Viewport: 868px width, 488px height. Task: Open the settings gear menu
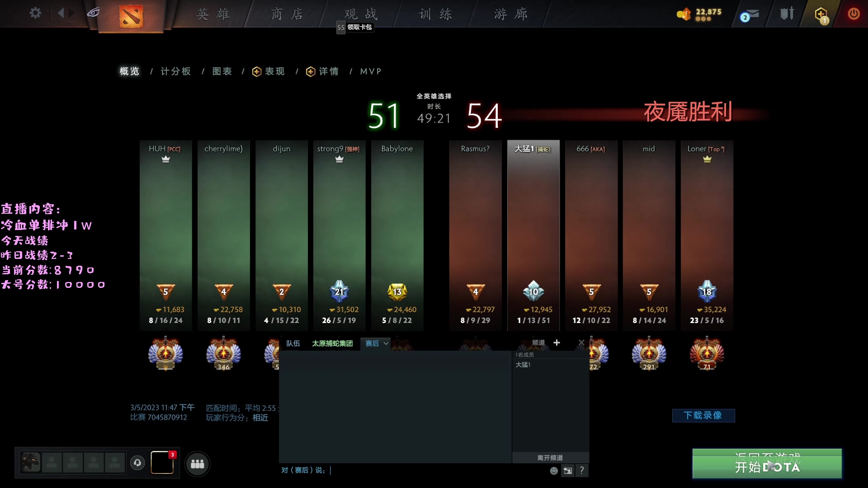(x=35, y=13)
